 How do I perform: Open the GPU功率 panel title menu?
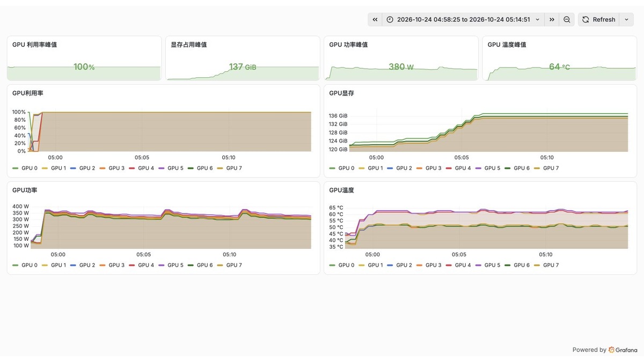tap(25, 190)
